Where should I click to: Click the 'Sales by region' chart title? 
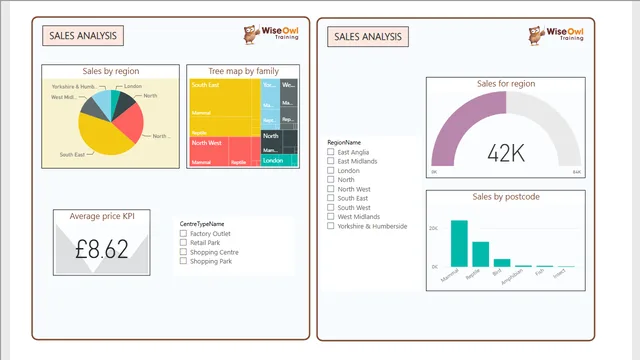(x=111, y=71)
